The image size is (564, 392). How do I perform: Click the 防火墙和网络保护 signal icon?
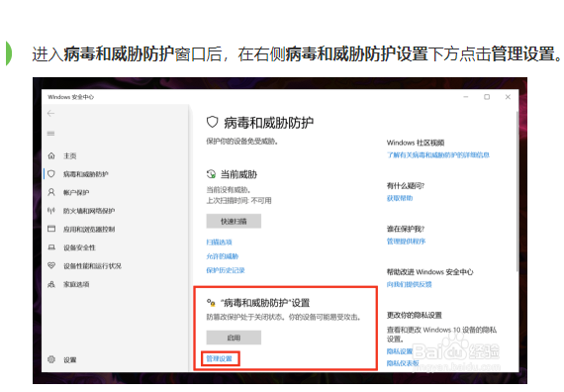51,211
